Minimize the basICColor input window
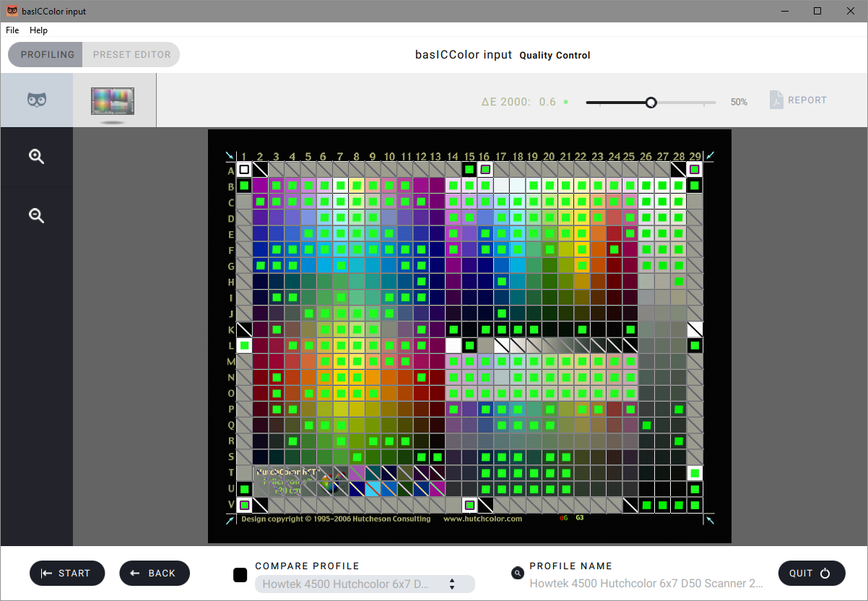This screenshot has width=868, height=601. tap(784, 11)
